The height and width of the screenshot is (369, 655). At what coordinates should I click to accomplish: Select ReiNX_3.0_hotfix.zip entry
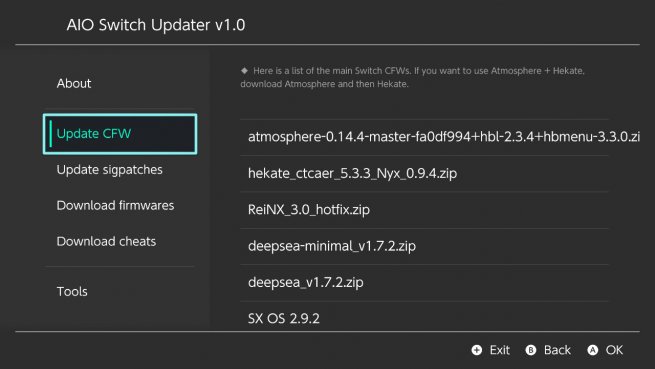424,210
